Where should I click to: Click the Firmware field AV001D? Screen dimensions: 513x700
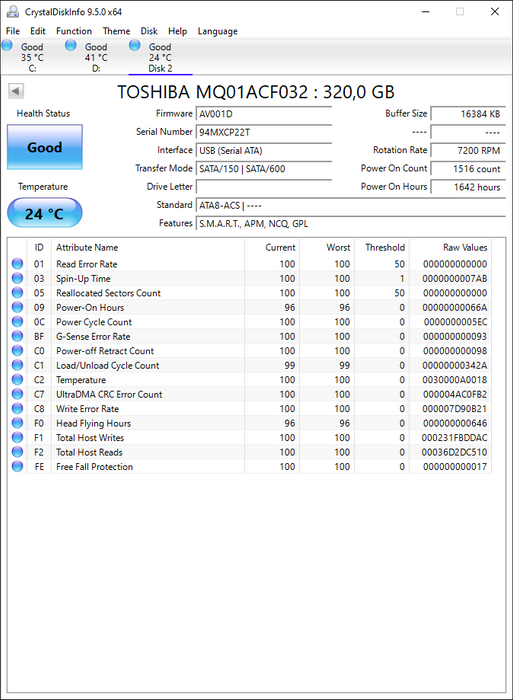(x=264, y=114)
